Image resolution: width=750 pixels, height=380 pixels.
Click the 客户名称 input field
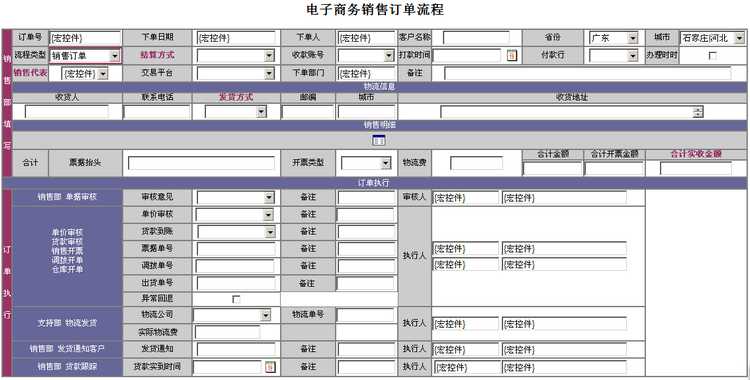coord(476,38)
